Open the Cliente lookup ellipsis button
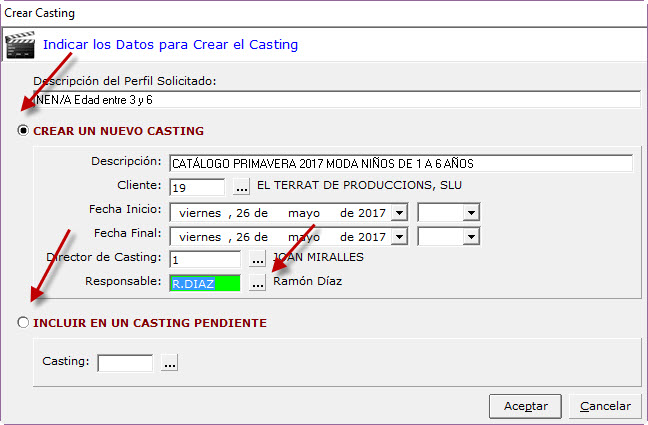Viewport: 648px width, 425px height. (241, 187)
